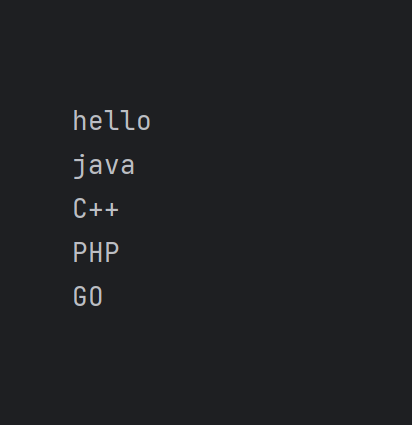Click the word hello in the output
This screenshot has width=412, height=425.
point(112,121)
